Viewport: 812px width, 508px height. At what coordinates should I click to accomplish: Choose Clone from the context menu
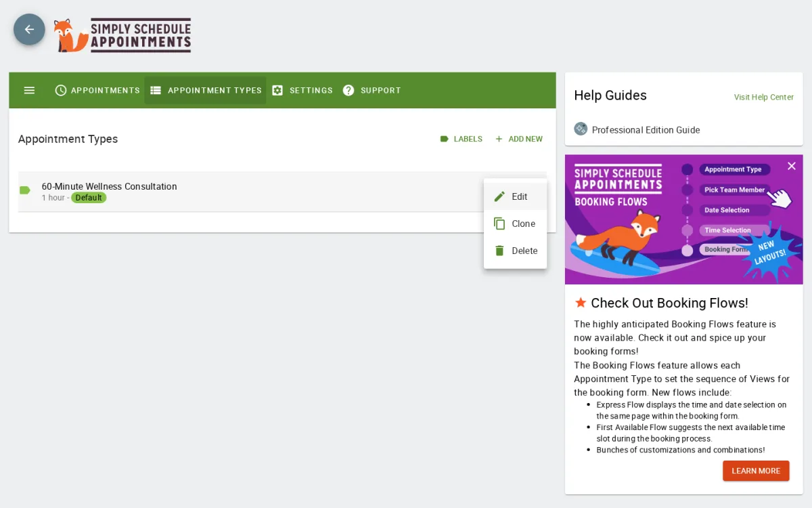point(515,224)
